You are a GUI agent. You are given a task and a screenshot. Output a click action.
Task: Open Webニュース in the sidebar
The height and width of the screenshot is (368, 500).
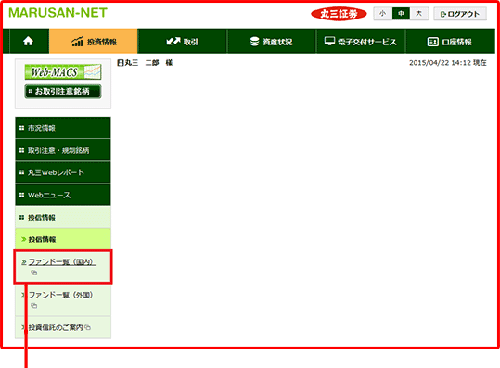(63, 195)
